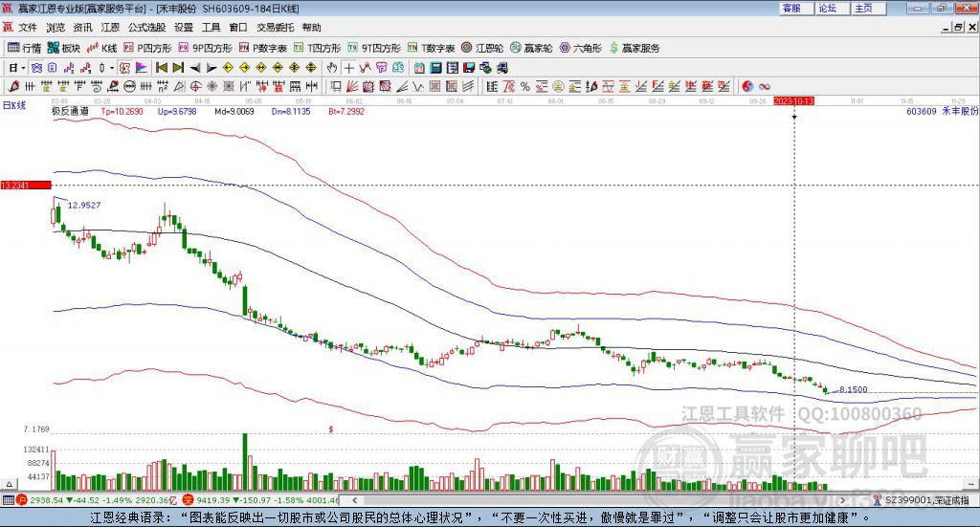Viewport: 980px width, 527px height.
Task: Click the 8.1500 low price label
Action: tap(853, 389)
